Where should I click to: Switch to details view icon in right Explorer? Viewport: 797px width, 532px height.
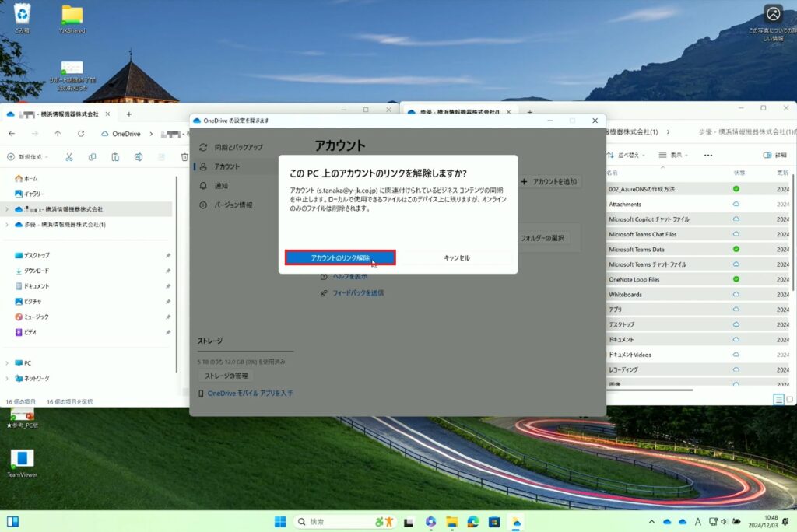click(778, 399)
